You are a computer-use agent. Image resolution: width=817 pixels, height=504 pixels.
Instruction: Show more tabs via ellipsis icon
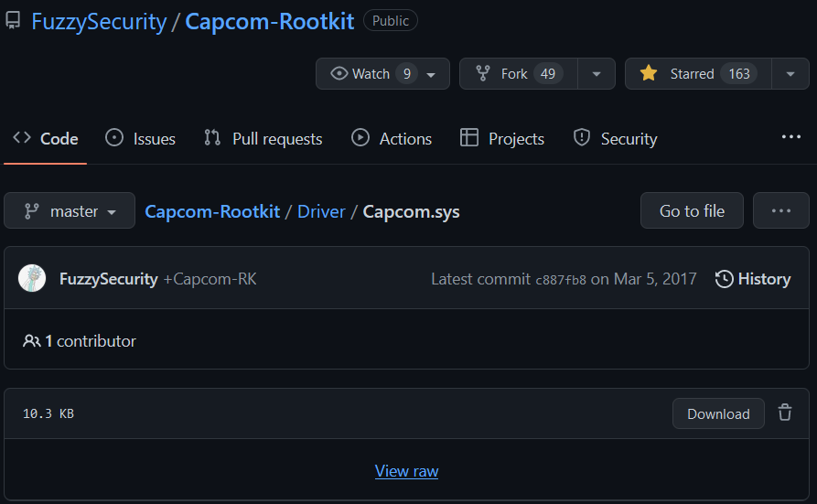[x=791, y=136]
